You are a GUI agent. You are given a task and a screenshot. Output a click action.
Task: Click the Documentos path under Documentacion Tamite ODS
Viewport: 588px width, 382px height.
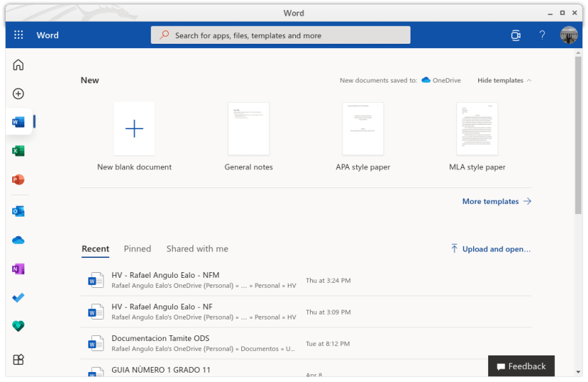tap(259, 349)
